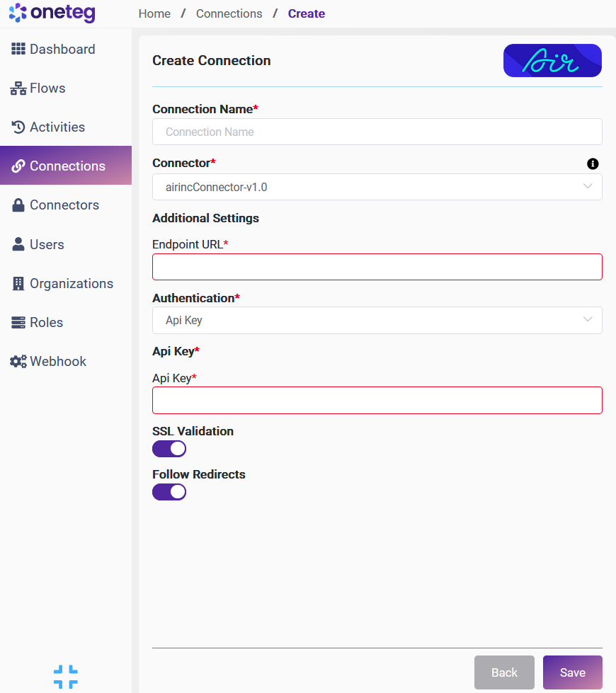Go to Home breadcrumb link
This screenshot has height=693, width=616.
154,13
